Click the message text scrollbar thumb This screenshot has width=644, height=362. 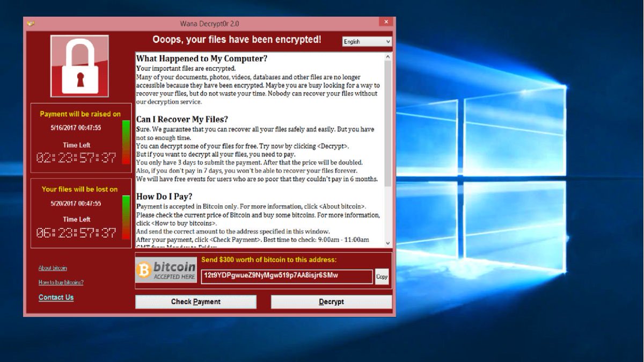pyautogui.click(x=388, y=124)
